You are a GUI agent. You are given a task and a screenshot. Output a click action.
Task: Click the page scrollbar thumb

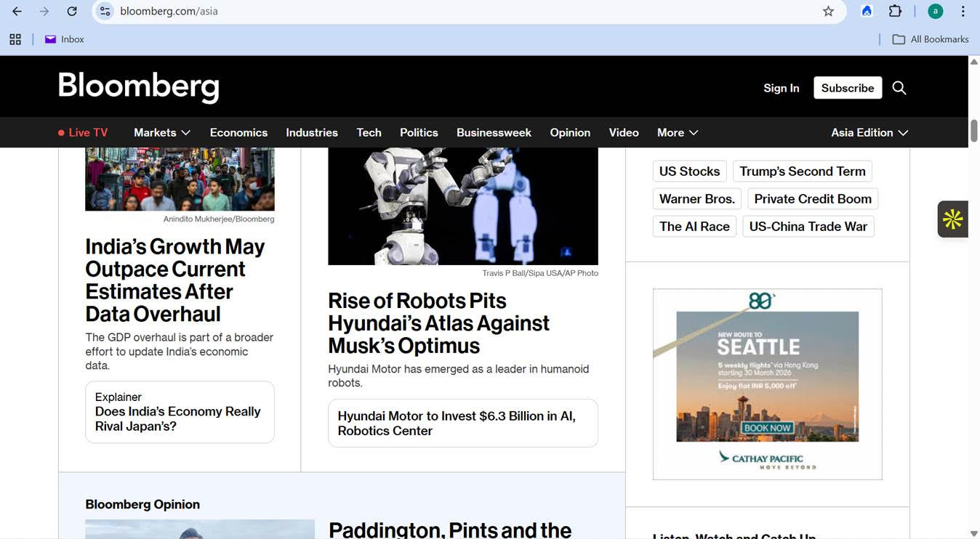point(974,131)
